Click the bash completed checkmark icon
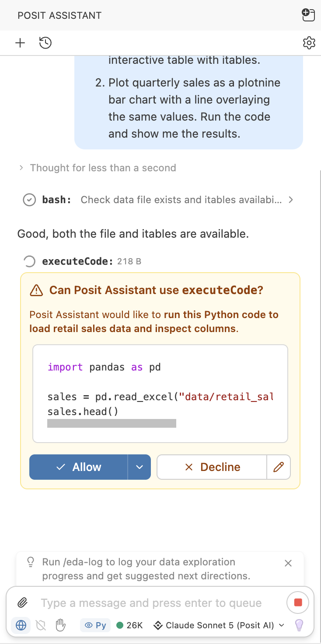The width and height of the screenshot is (321, 644). pos(29,200)
